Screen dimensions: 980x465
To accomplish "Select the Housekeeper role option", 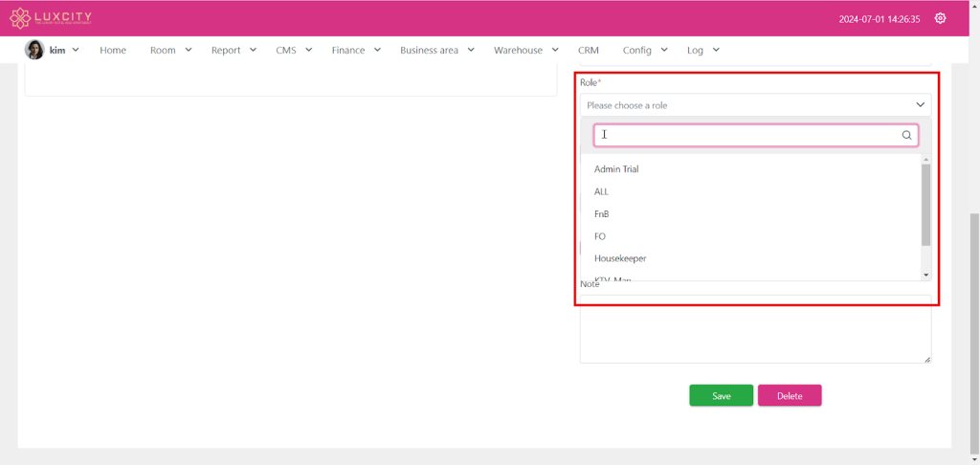I will pyautogui.click(x=620, y=258).
